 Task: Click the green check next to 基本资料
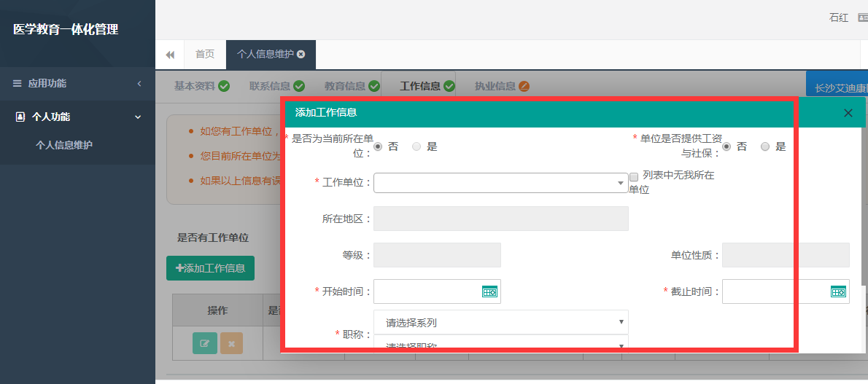pyautogui.click(x=224, y=86)
